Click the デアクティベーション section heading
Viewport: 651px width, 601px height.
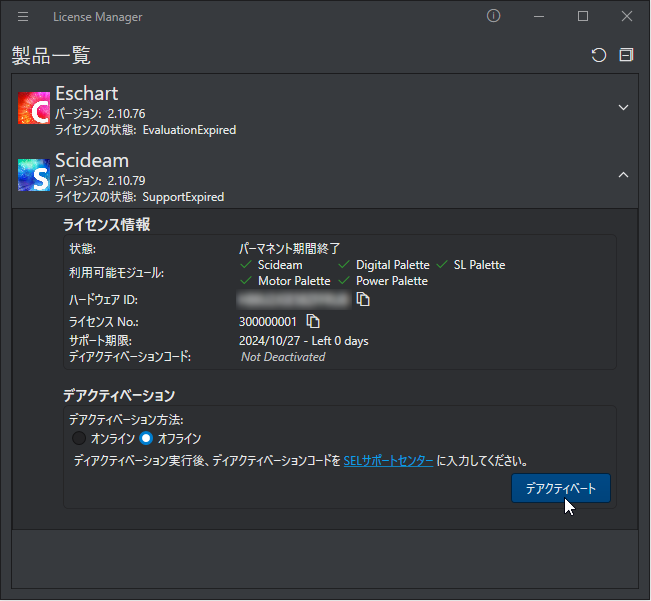pyautogui.click(x=119, y=395)
